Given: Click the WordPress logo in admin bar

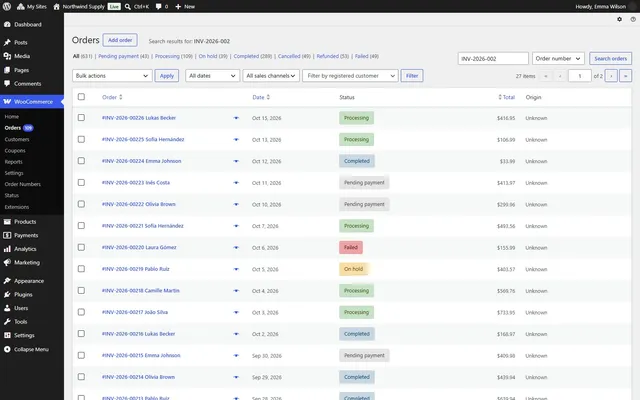Looking at the screenshot, I should tap(7, 7).
